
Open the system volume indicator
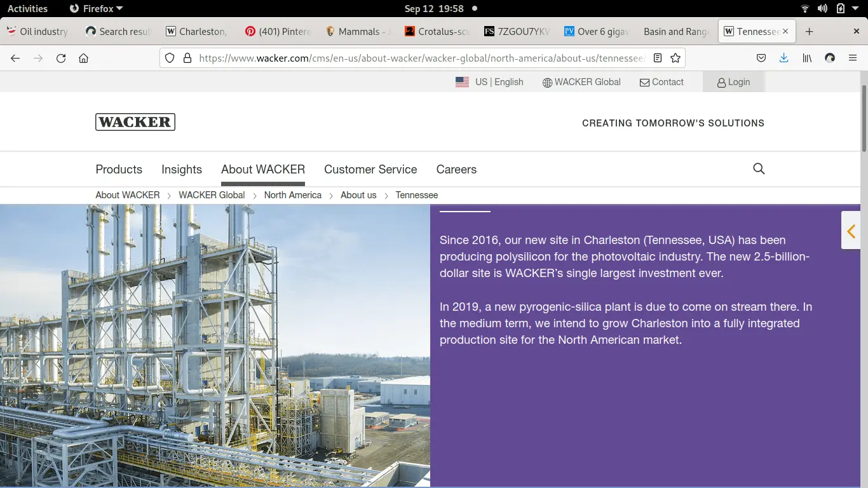click(x=822, y=8)
